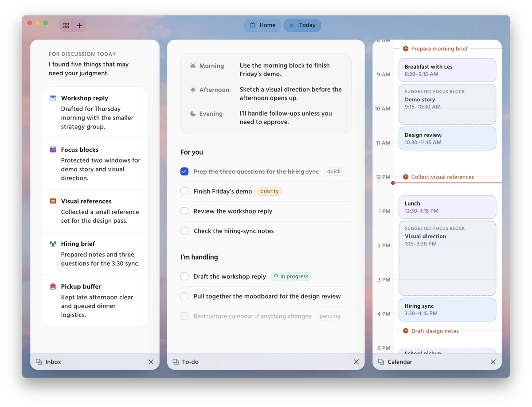Viewport: 532px width, 407px height.
Task: Click the clock icon beside Prepare morning brief
Action: (x=406, y=49)
